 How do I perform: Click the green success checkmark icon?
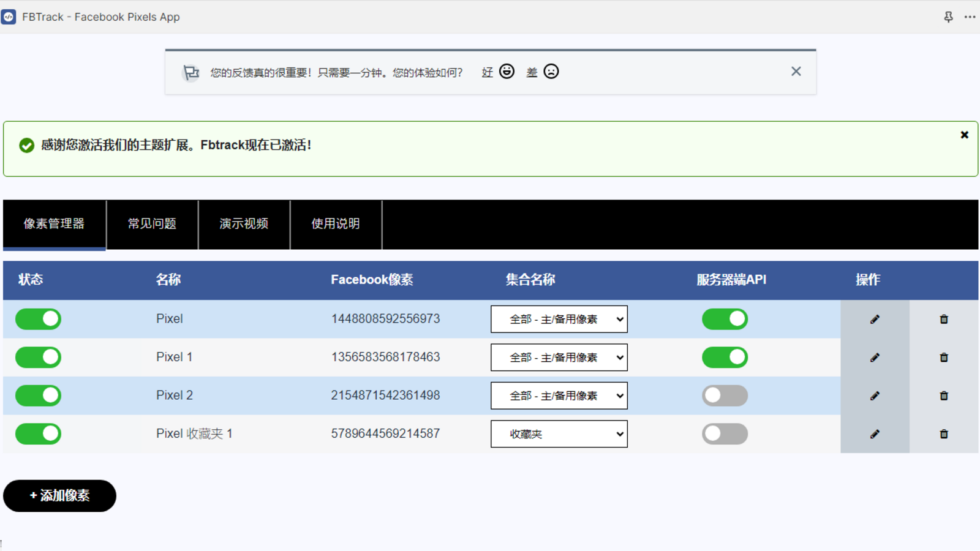coord(26,145)
